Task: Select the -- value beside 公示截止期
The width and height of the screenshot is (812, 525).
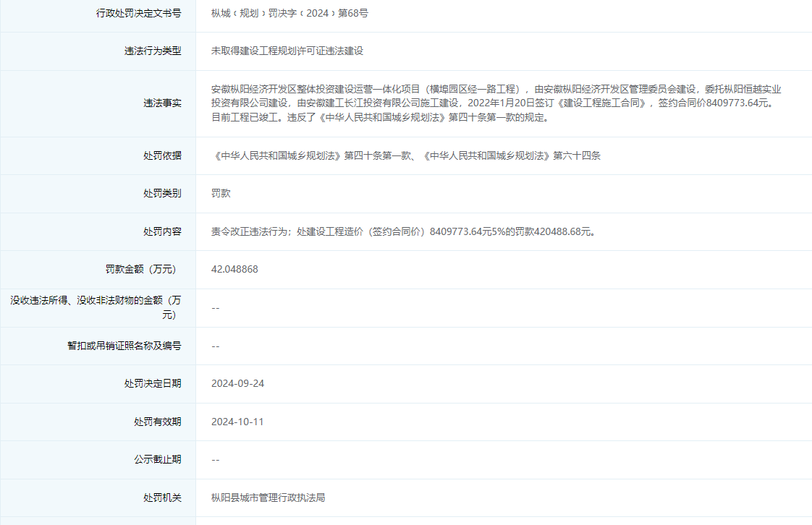Action: click(x=216, y=460)
